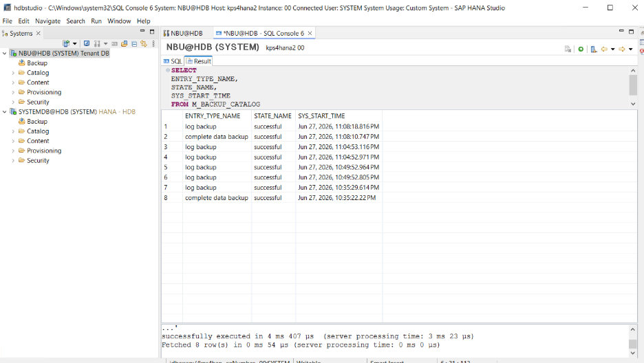Click the open folder icon in Systems toolbar
Screen dimensions: 644x363
tap(124, 43)
